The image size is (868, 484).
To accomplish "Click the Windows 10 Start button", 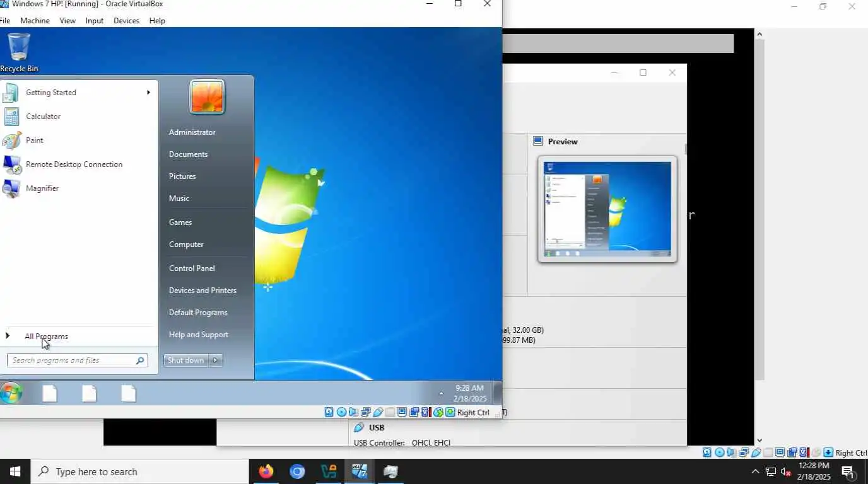I will point(15,471).
